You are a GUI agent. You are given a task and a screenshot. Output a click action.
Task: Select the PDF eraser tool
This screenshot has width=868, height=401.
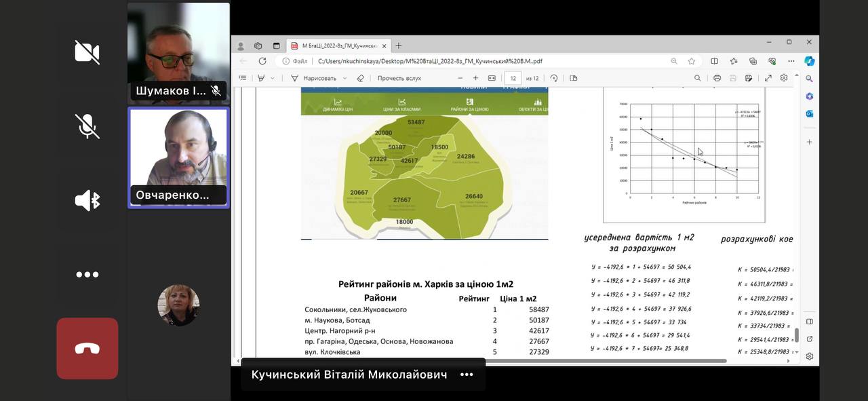tap(361, 78)
